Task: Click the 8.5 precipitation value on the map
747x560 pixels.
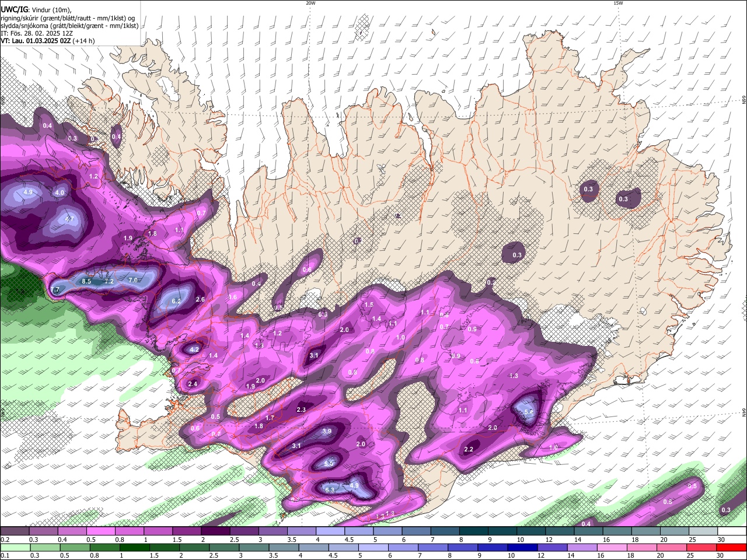Action: (x=86, y=281)
